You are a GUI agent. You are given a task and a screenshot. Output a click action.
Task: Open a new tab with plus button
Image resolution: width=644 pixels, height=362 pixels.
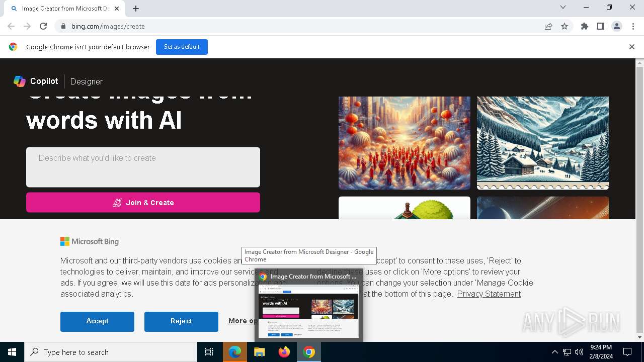[136, 9]
